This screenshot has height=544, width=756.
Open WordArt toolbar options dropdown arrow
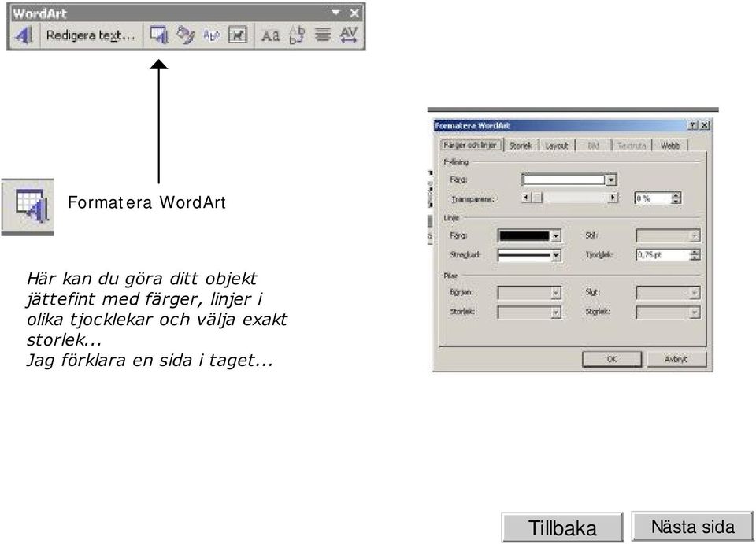[336, 13]
